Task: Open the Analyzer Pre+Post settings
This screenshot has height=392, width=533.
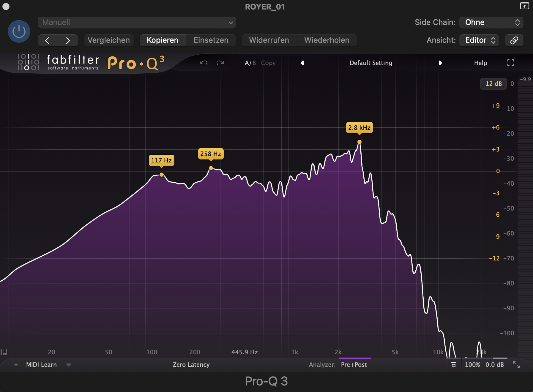Action: (x=354, y=365)
